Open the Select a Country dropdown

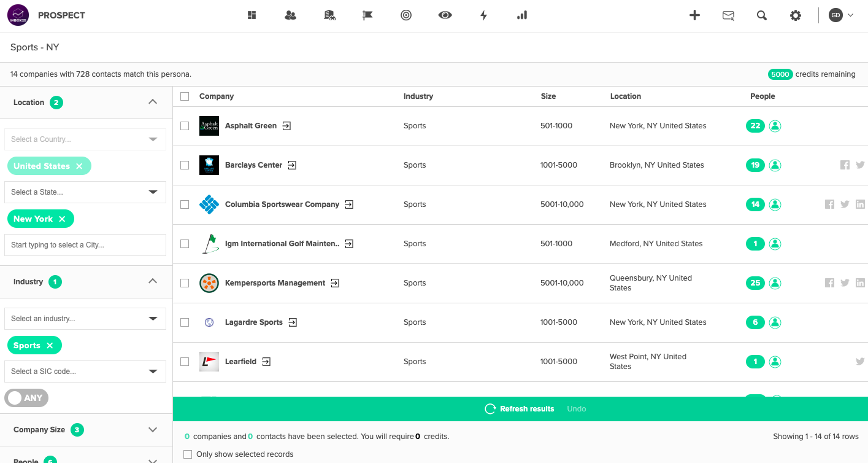(x=85, y=139)
